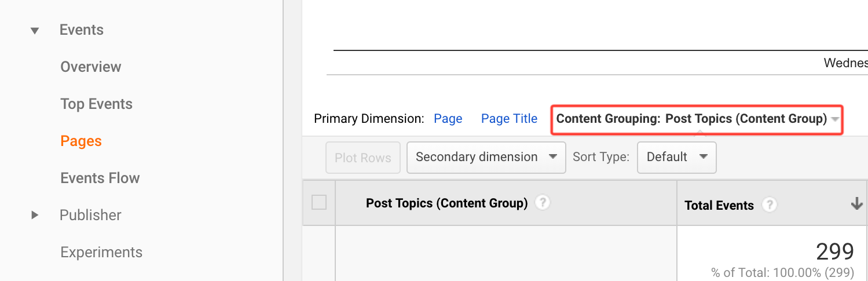Open the Secondary dimension dropdown
The height and width of the screenshot is (281, 868).
click(x=486, y=157)
